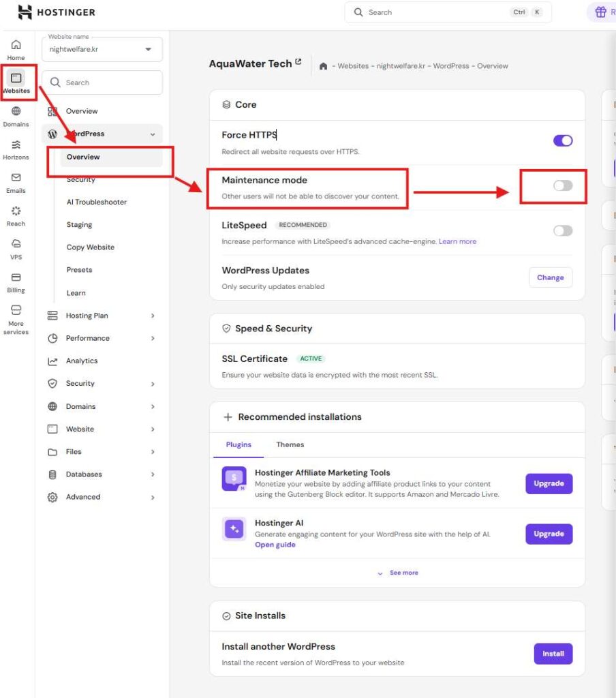Open the VPS cloud icon
This screenshot has height=698, width=616.
click(16, 244)
